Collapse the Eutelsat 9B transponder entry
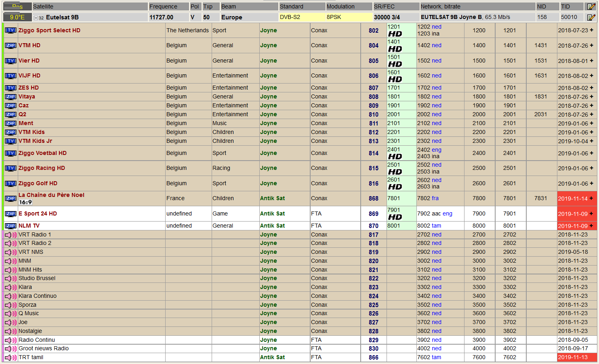599x364 pixels. coord(36,18)
